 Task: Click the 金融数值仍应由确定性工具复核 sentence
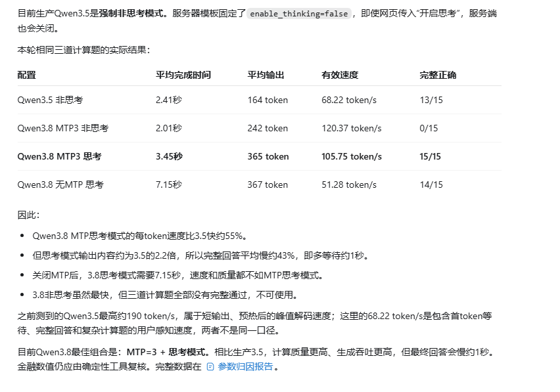point(84,366)
